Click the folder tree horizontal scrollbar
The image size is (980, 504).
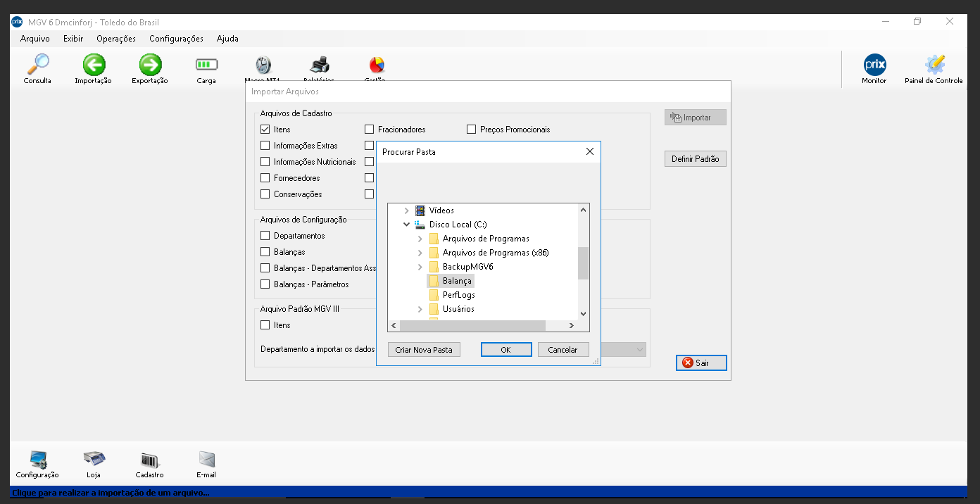[472, 326]
